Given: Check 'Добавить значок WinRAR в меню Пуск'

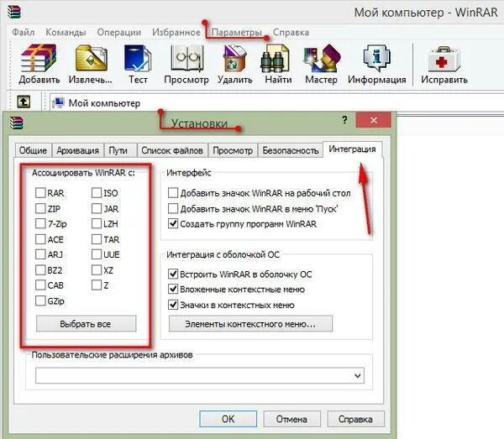Looking at the screenshot, I should pyautogui.click(x=173, y=208).
